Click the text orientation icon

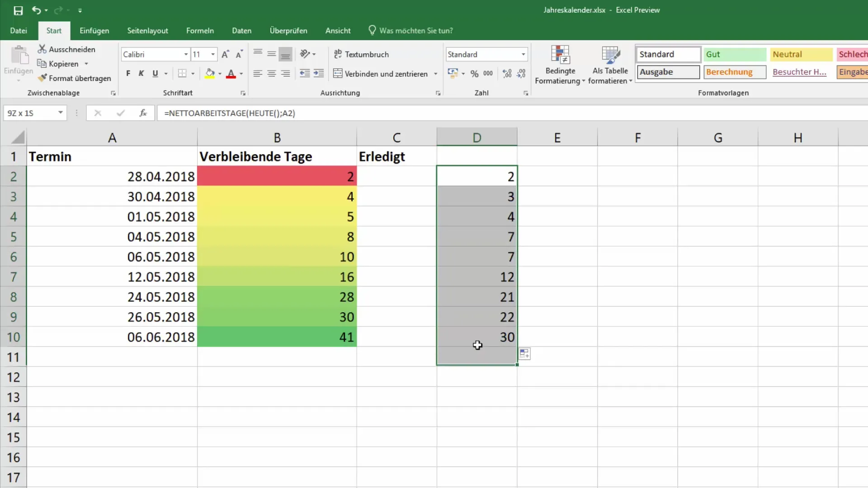coord(306,54)
